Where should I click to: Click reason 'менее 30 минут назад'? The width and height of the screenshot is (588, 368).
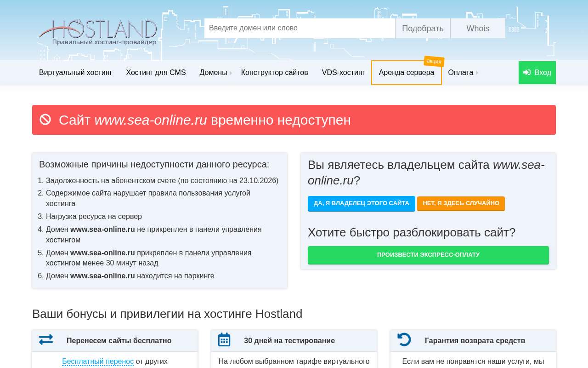(x=149, y=258)
